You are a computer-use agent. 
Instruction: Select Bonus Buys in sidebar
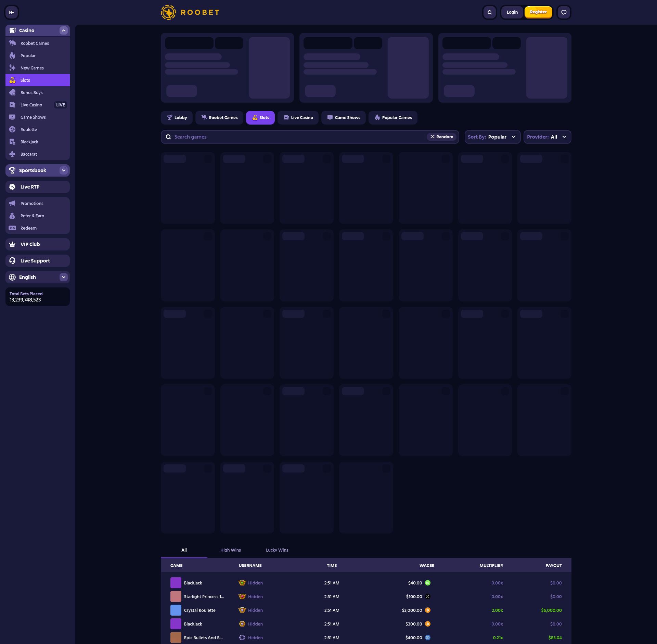(x=31, y=93)
